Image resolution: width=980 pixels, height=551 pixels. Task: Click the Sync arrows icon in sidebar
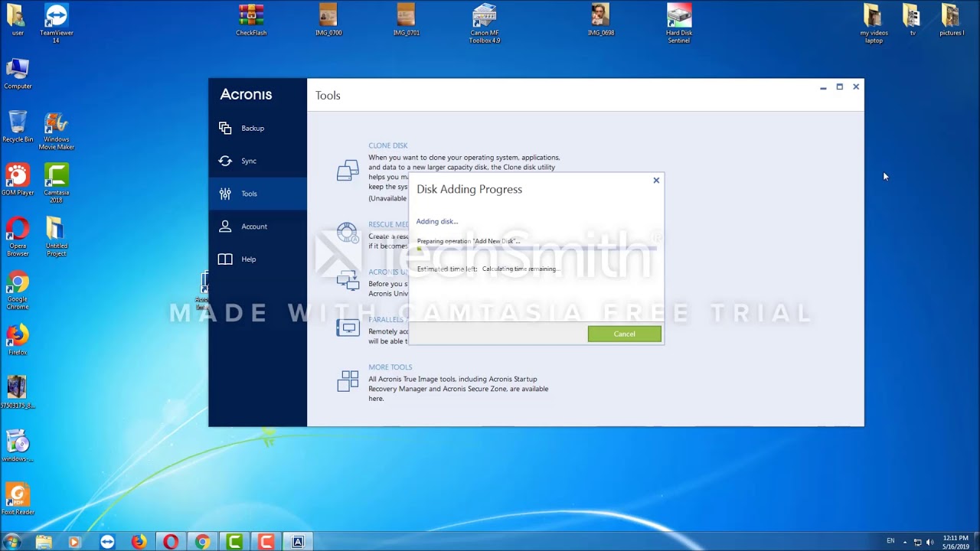tap(225, 161)
